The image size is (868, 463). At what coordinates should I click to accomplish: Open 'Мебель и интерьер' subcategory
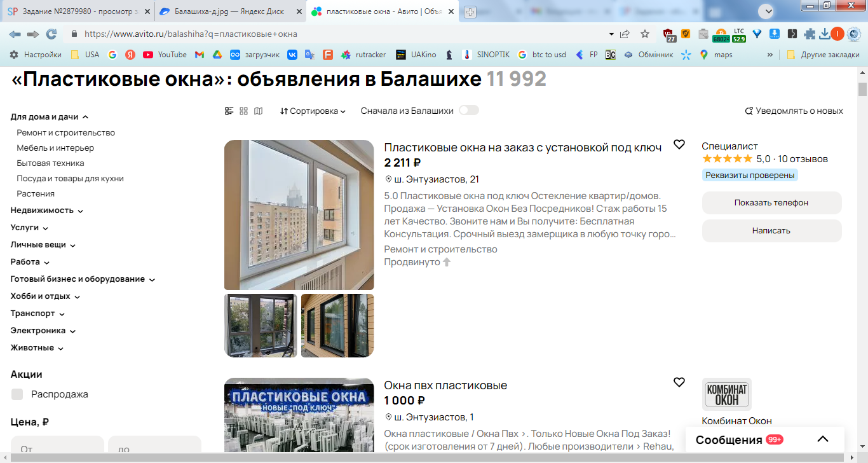point(55,148)
